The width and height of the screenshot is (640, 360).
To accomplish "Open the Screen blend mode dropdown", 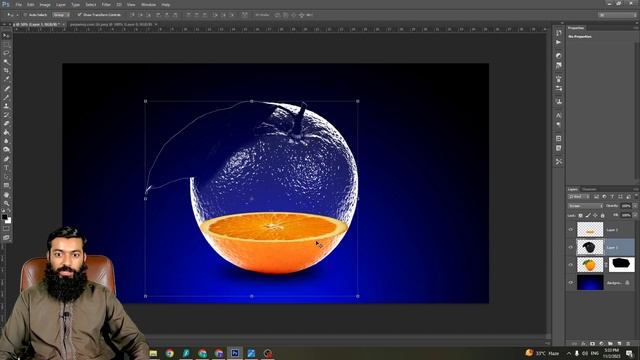I will [x=585, y=206].
